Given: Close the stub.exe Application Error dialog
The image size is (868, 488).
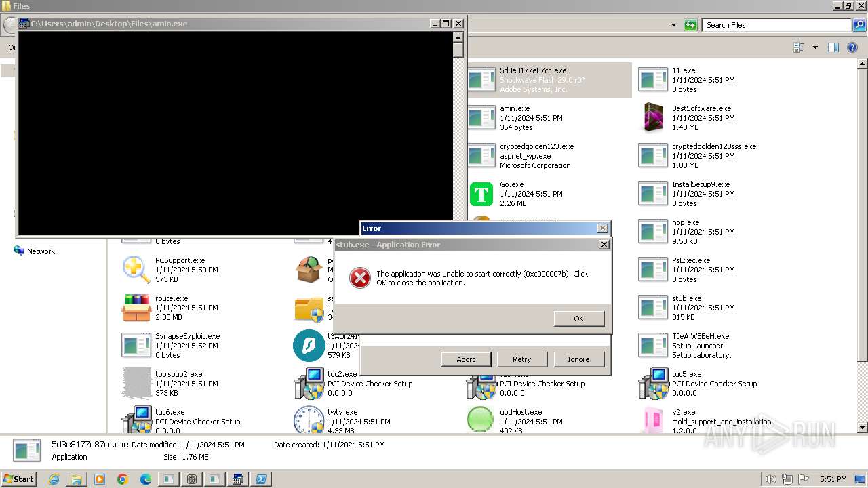Looking at the screenshot, I should [x=604, y=245].
